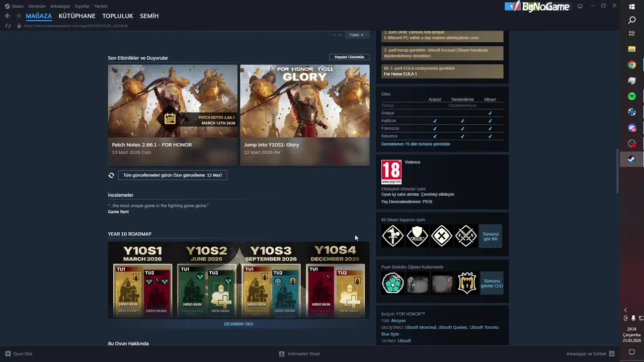Expand the TÜMÜ dropdown
This screenshot has height=362, width=644.
tap(356, 35)
